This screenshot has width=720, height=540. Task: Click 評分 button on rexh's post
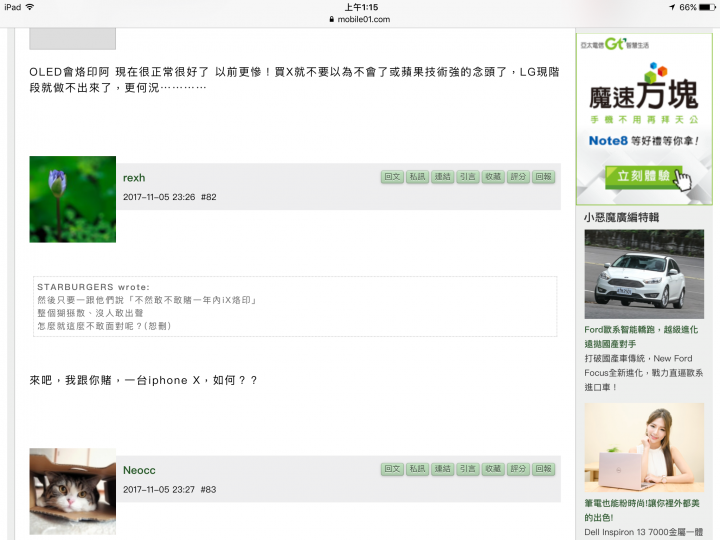518,177
